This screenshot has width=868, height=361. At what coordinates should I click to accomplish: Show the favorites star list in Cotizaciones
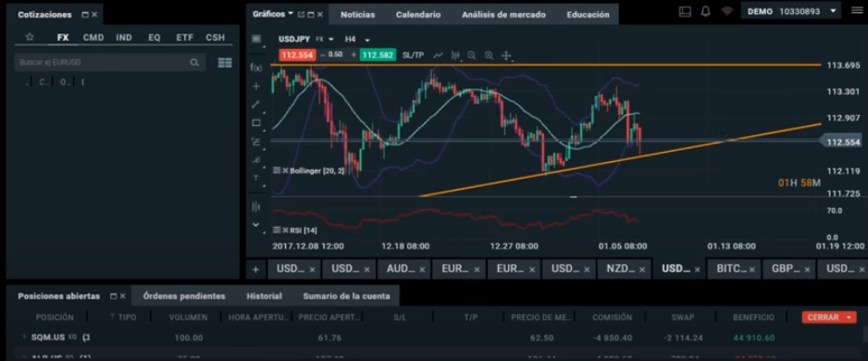30,37
